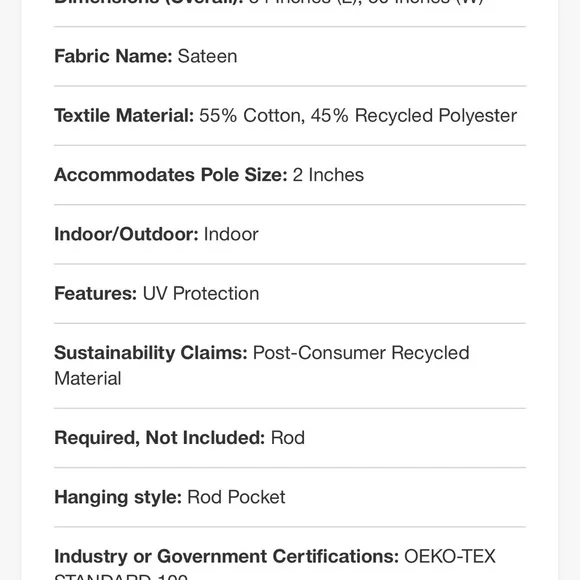
Task: Click the Required, Not Included label
Action: [160, 438]
